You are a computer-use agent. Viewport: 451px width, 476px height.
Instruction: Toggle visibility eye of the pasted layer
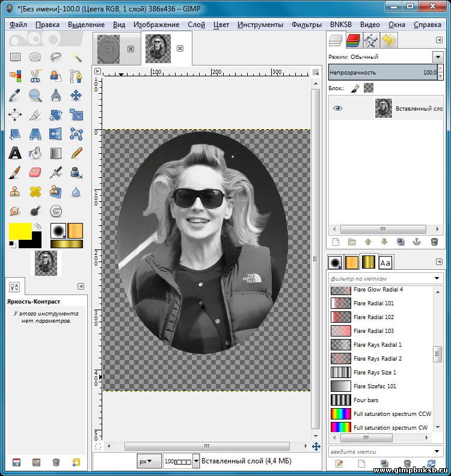pyautogui.click(x=338, y=108)
